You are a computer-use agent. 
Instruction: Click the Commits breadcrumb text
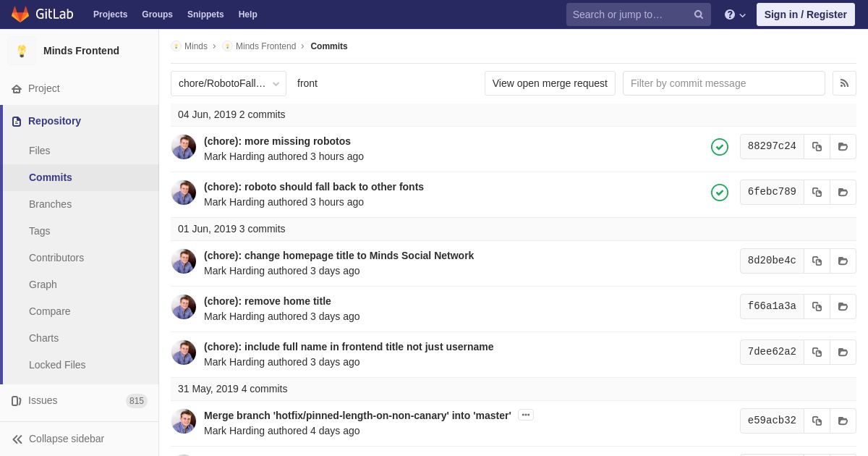click(x=329, y=46)
